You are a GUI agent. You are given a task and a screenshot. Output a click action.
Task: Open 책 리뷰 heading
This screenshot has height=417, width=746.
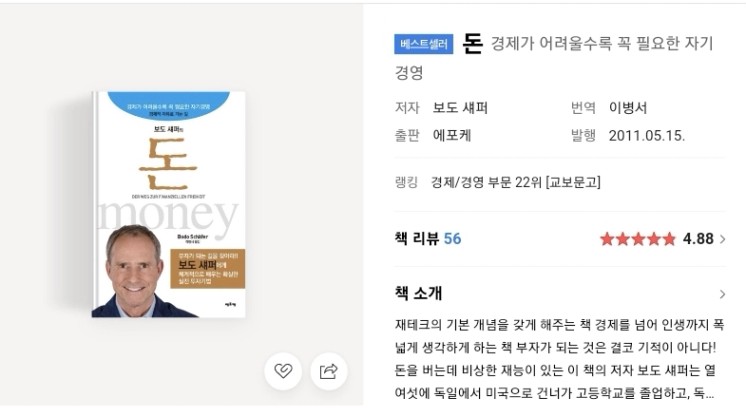click(x=414, y=238)
